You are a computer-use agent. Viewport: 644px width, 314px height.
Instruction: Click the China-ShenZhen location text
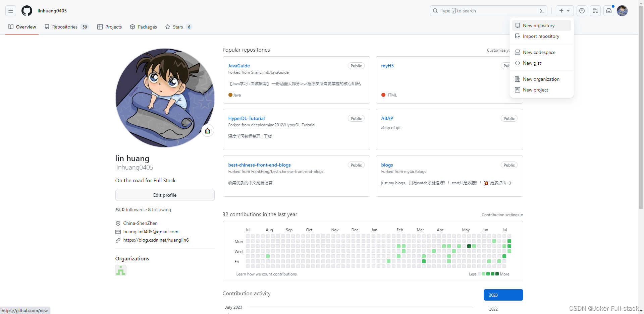pos(140,223)
